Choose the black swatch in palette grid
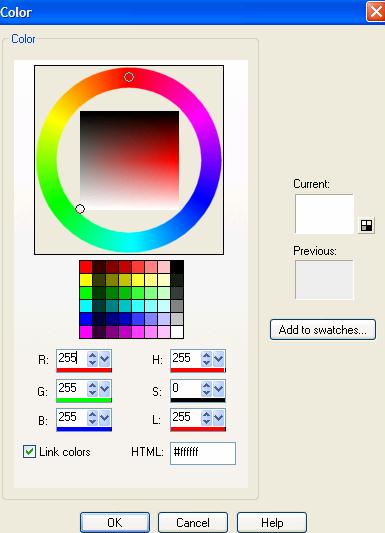 177,267
